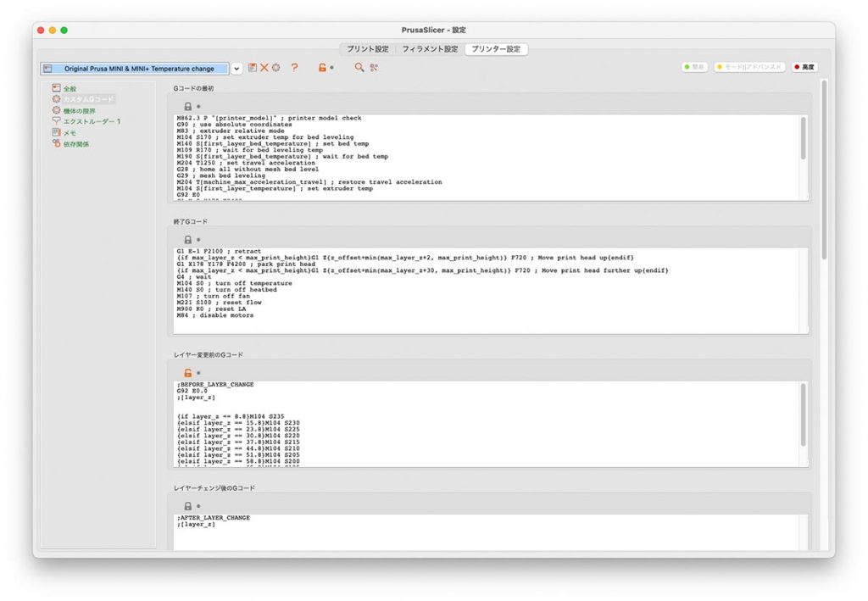Open help via the question mark icon

[294, 68]
